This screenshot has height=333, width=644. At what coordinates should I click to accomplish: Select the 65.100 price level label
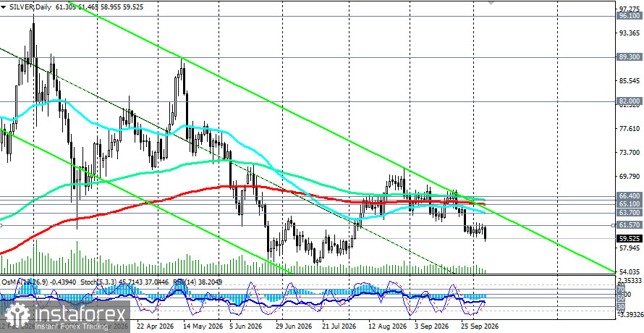630,204
